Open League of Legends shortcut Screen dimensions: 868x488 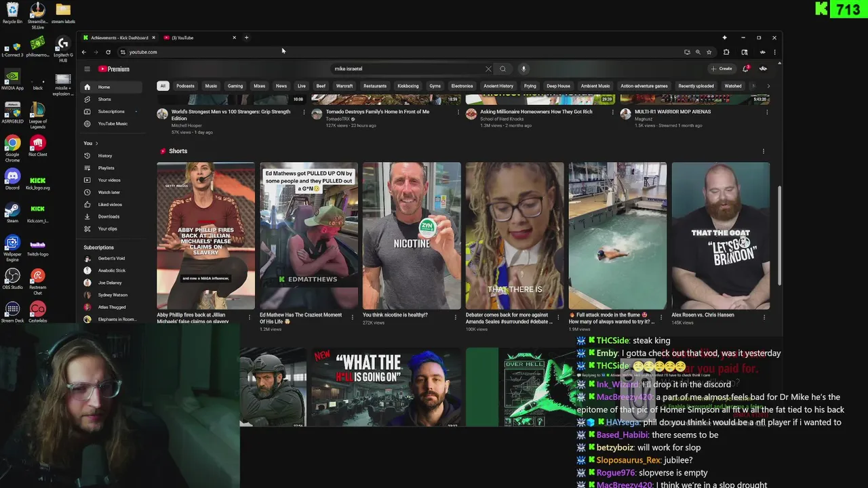click(37, 115)
